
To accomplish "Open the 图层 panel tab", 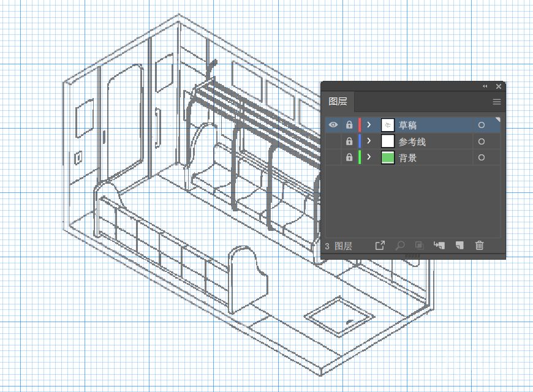I will pyautogui.click(x=338, y=101).
